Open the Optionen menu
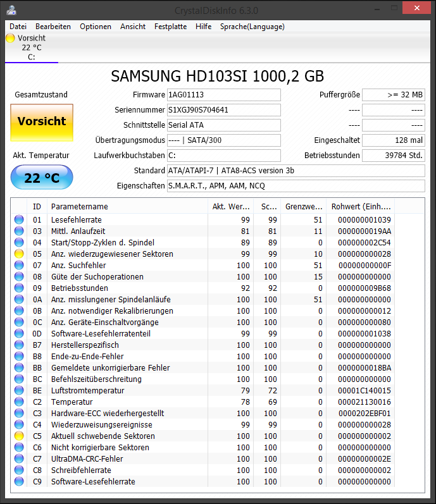The width and height of the screenshot is (436, 504). pyautogui.click(x=96, y=27)
